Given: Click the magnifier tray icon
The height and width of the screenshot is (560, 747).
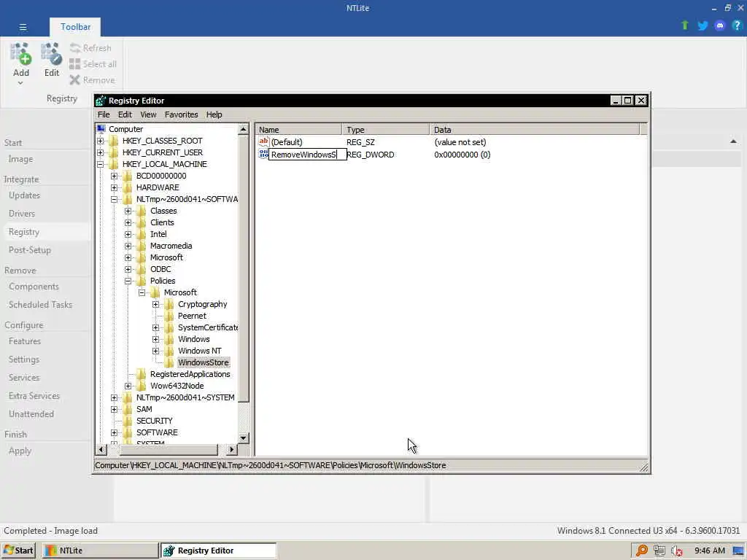Looking at the screenshot, I should click(x=642, y=551).
